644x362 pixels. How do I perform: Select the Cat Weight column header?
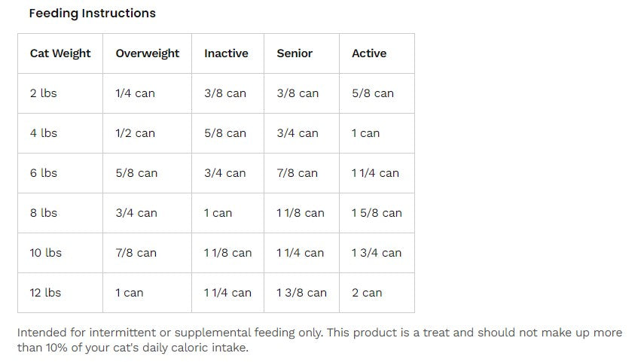point(60,53)
